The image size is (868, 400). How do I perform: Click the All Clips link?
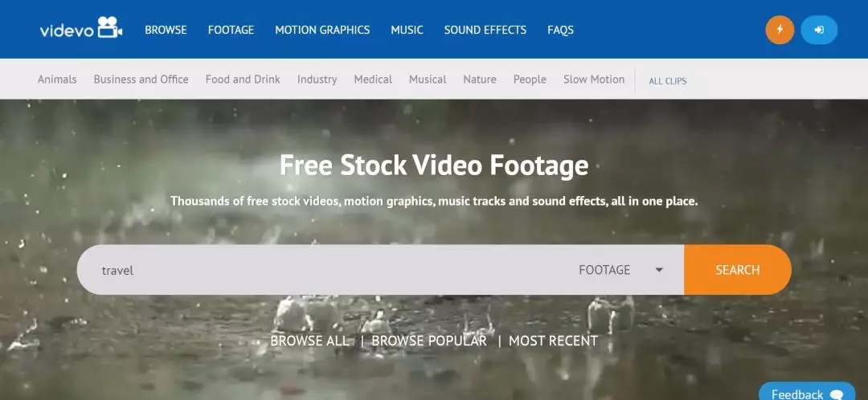[x=667, y=80]
